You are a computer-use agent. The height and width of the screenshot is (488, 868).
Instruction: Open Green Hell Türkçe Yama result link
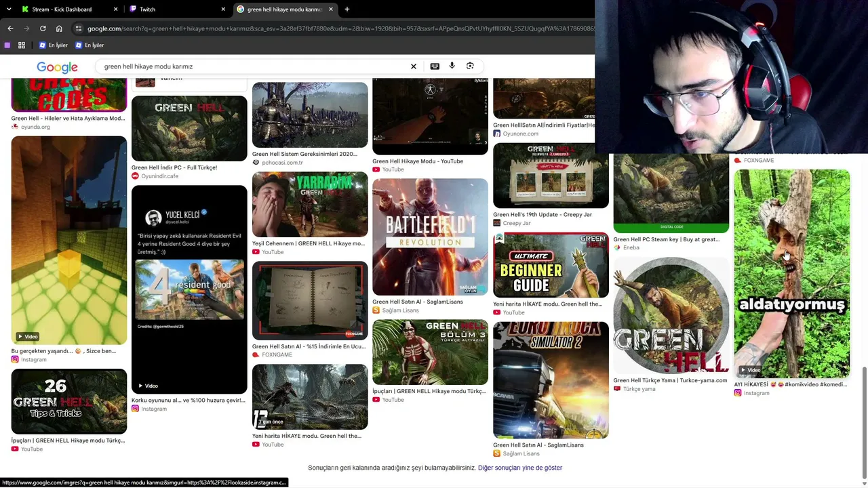click(670, 380)
